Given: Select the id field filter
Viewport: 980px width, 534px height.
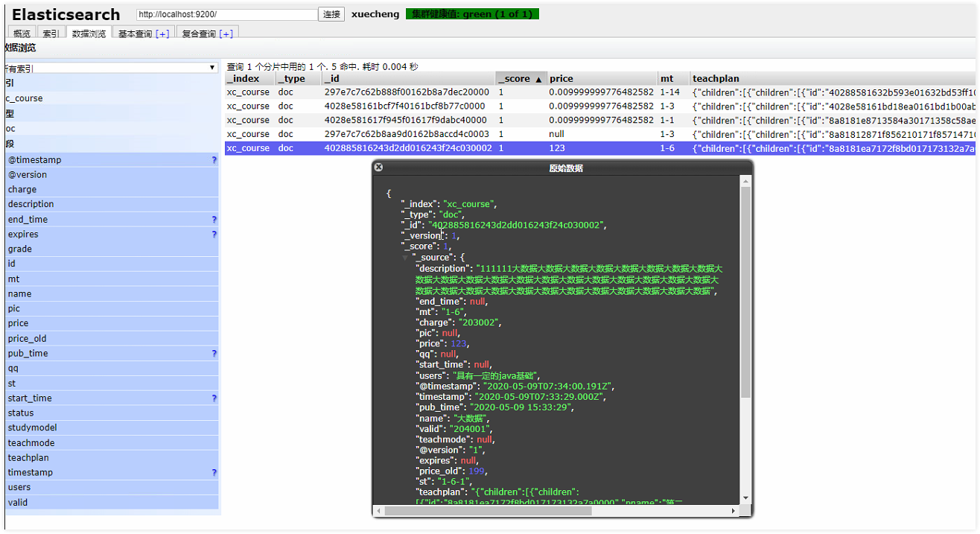Looking at the screenshot, I should coord(112,264).
